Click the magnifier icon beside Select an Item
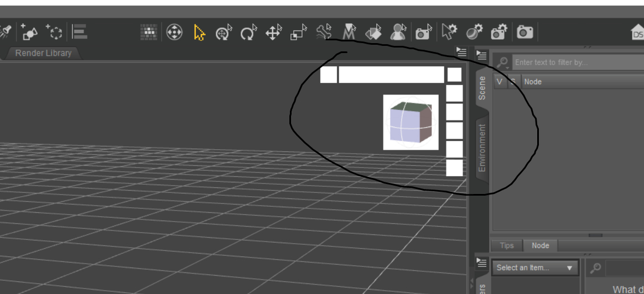644x294 pixels. (595, 268)
